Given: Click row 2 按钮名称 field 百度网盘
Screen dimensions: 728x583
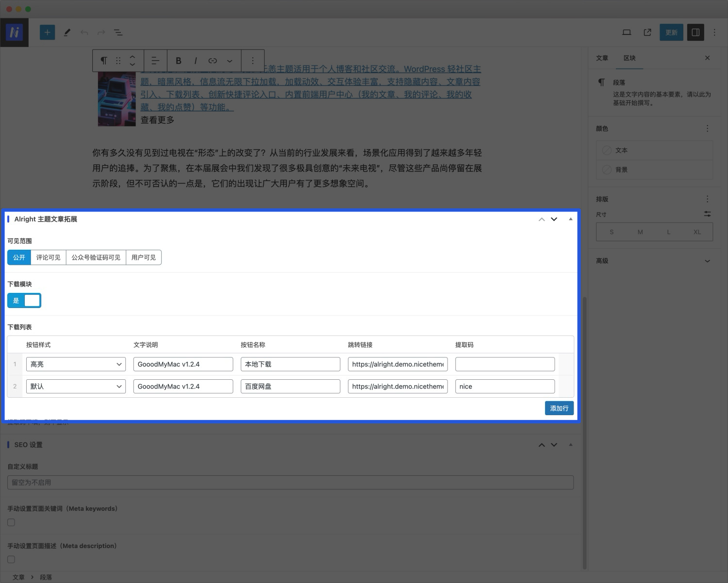Looking at the screenshot, I should coord(290,387).
